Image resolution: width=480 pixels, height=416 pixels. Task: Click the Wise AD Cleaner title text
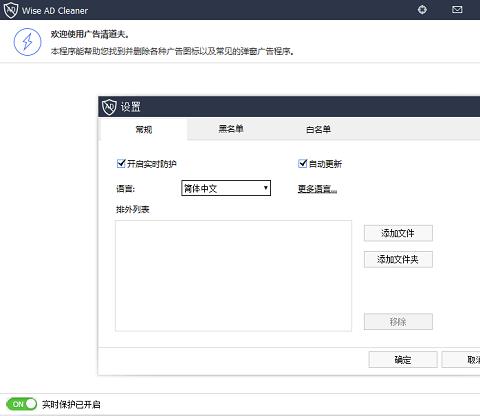(55, 11)
